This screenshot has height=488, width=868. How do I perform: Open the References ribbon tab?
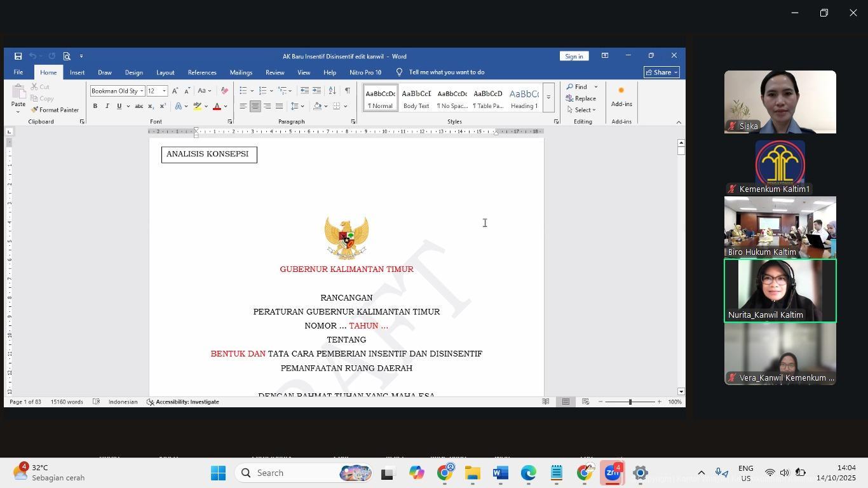202,72
